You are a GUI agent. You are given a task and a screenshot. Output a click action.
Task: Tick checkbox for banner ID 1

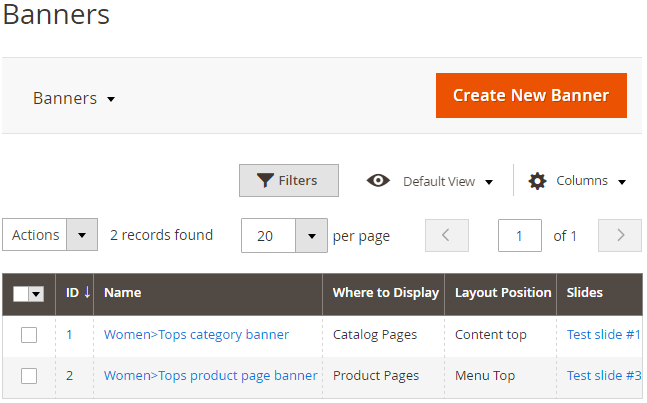(29, 335)
